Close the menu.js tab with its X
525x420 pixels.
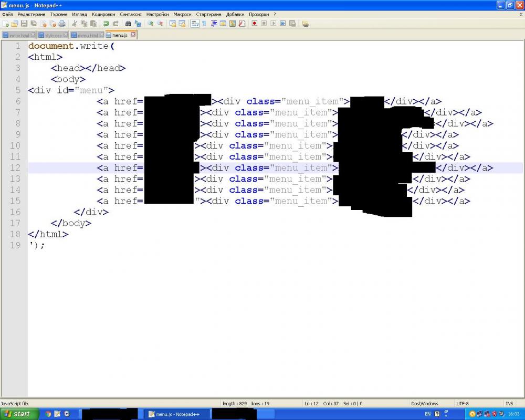click(x=133, y=34)
